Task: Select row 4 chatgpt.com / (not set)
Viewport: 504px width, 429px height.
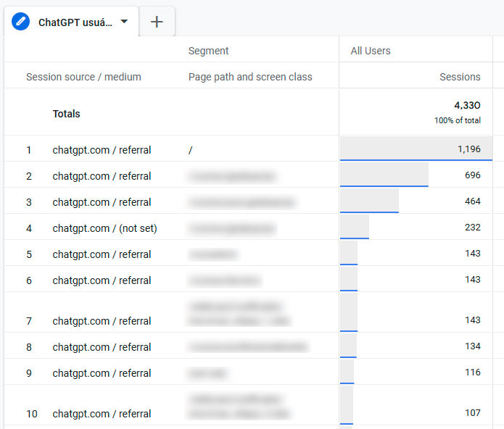Action: pos(104,228)
